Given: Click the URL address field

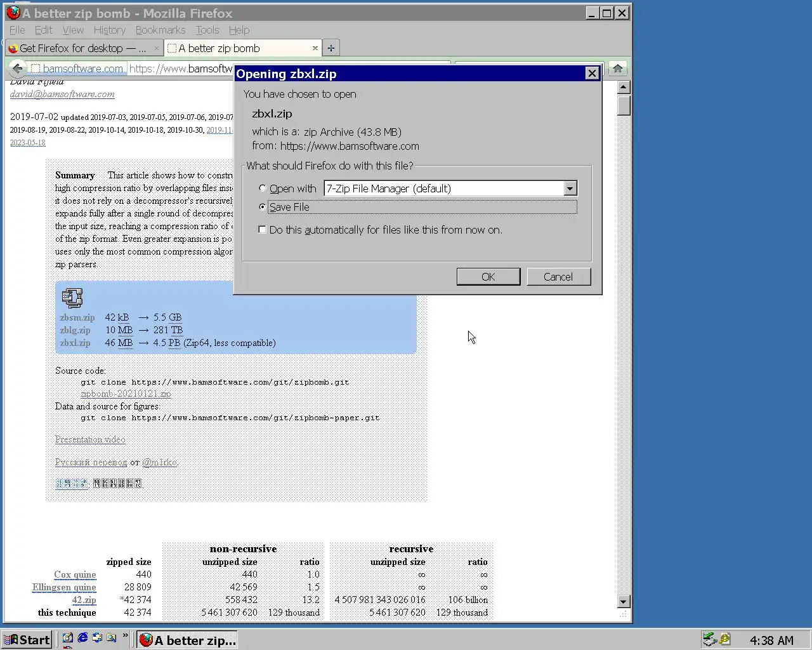Looking at the screenshot, I should coord(181,69).
